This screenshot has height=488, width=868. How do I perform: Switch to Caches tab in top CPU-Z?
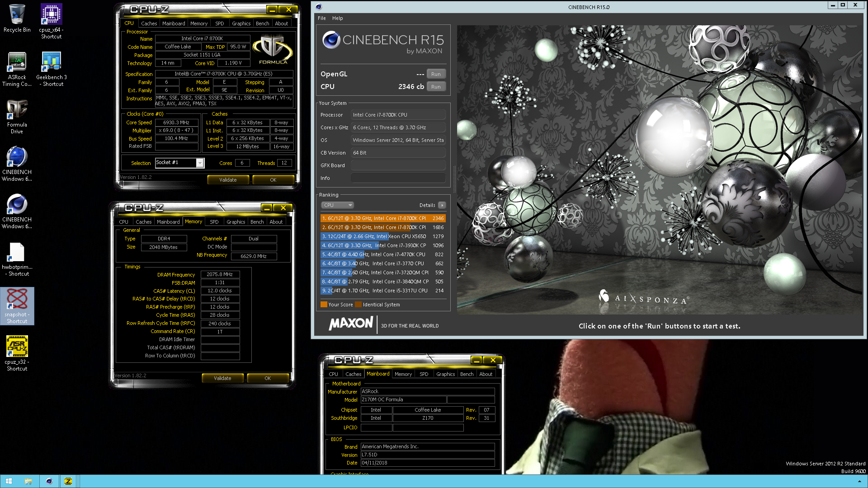click(149, 23)
